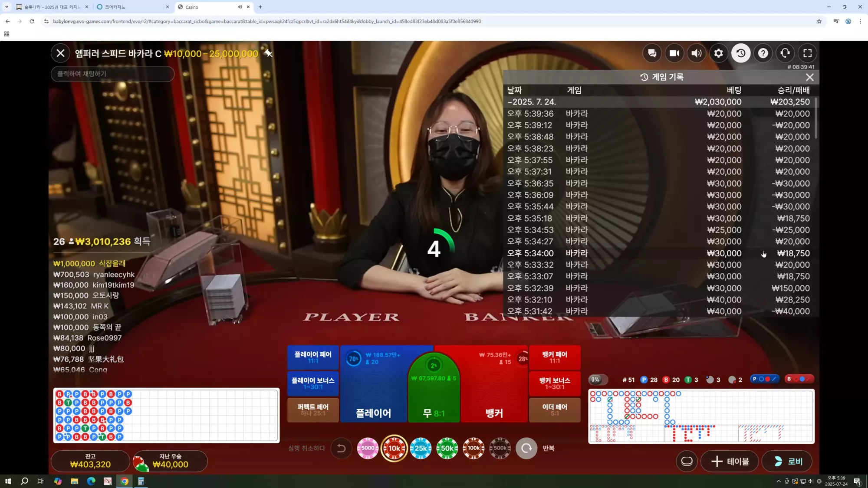Select history row at 오후 5:32:39

pyautogui.click(x=658, y=288)
